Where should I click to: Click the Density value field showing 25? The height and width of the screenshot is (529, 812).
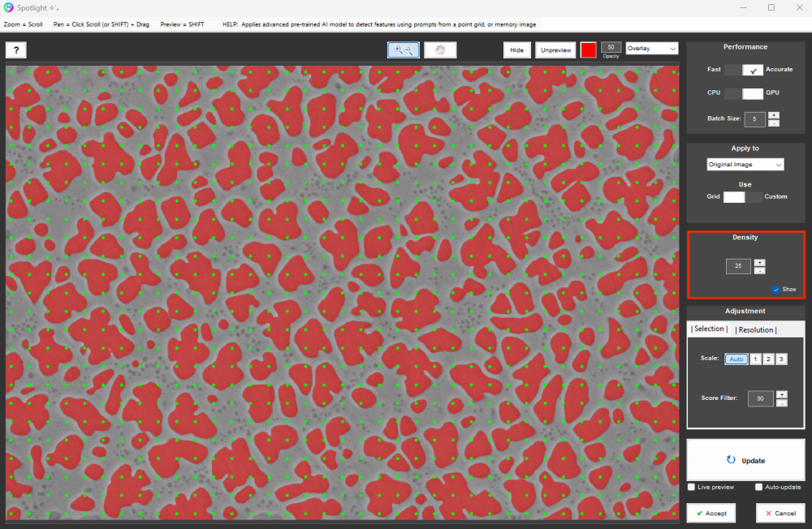738,266
